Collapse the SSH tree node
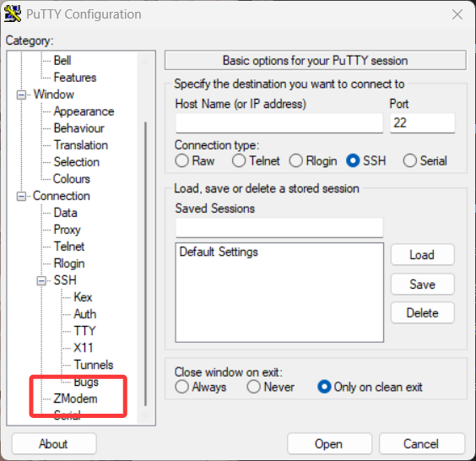The height and width of the screenshot is (461, 476). [41, 281]
